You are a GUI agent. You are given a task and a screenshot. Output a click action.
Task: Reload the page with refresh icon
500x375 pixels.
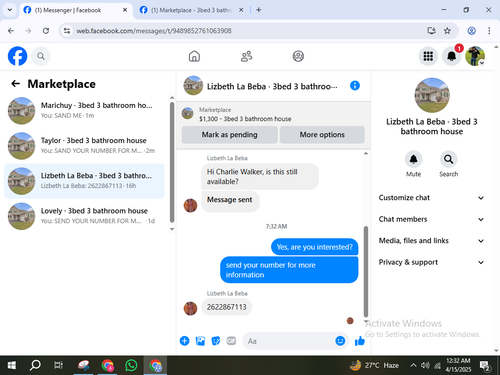[x=46, y=31]
